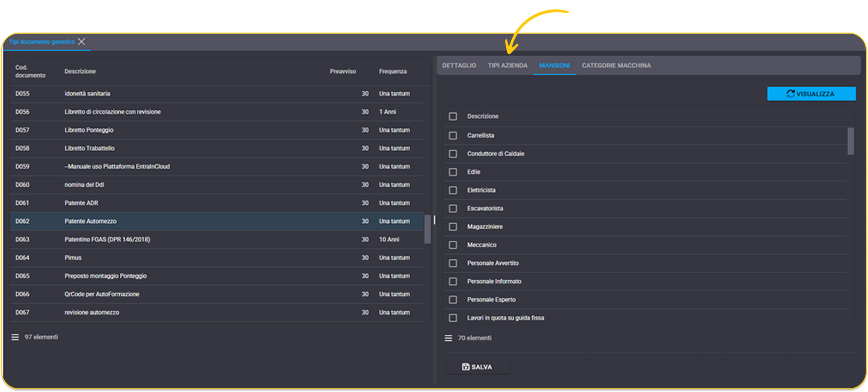This screenshot has width=868, height=392.
Task: Select Preposto montaggio Ponteggio row
Action: pos(217,276)
